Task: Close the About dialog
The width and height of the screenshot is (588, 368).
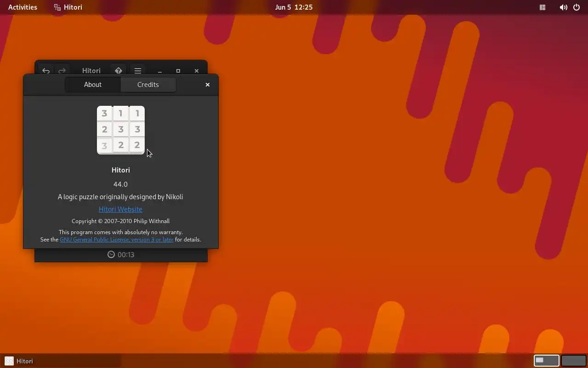Action: point(208,85)
